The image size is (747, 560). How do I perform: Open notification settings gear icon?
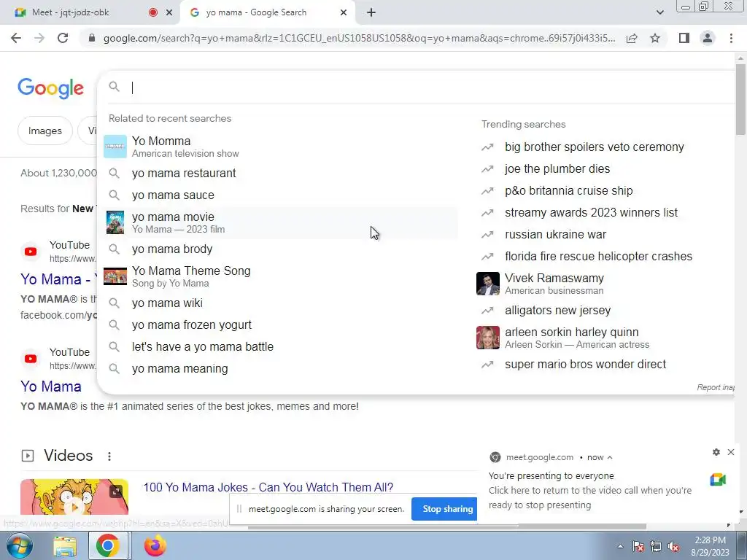coord(716,452)
